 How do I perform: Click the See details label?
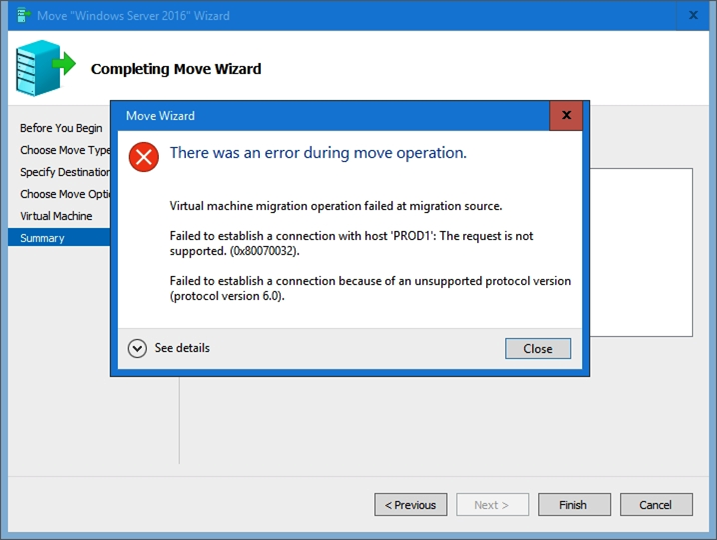182,348
